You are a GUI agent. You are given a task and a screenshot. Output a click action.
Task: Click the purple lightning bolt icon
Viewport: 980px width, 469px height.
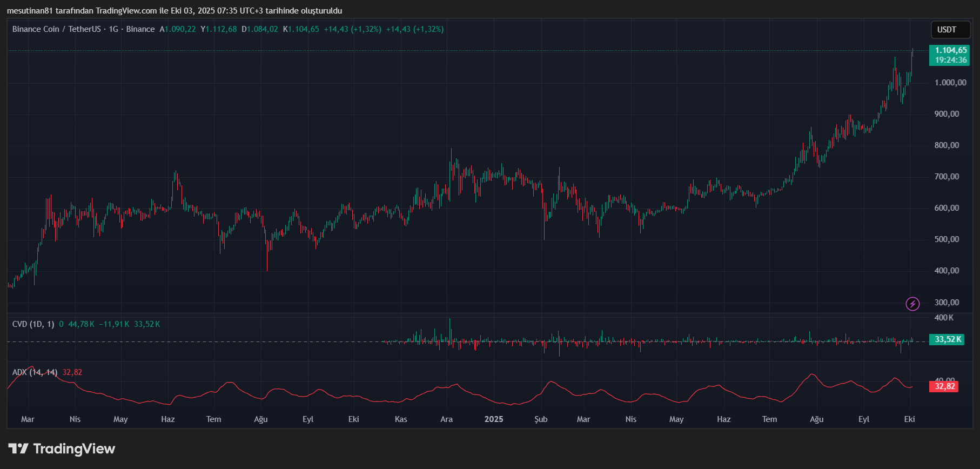[912, 304]
